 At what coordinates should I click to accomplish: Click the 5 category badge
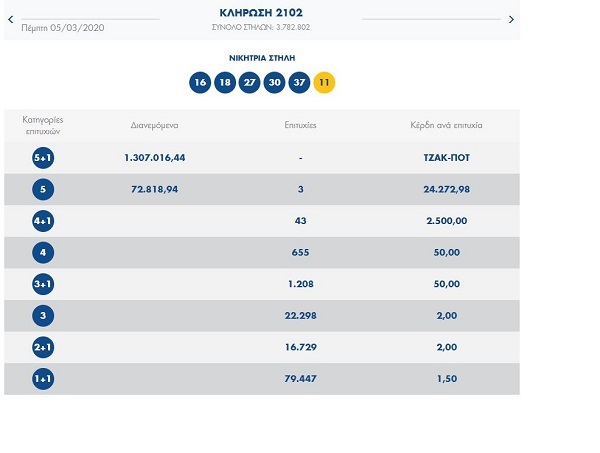(x=43, y=189)
